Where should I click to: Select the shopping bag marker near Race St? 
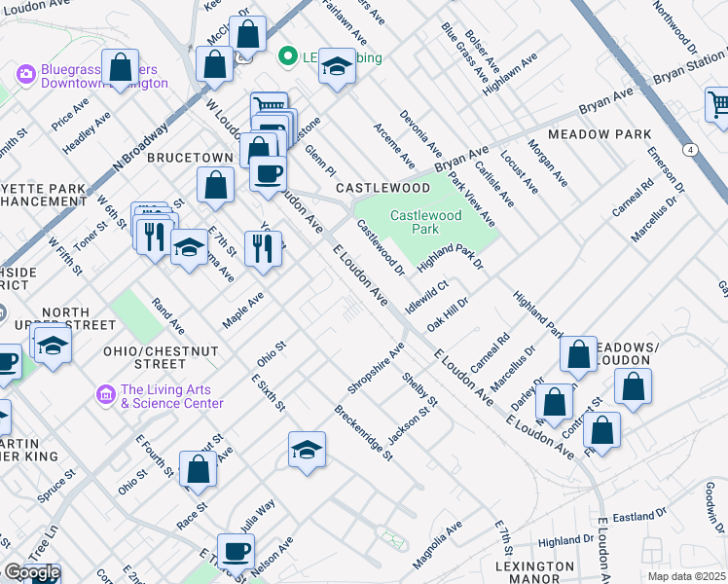199,469
